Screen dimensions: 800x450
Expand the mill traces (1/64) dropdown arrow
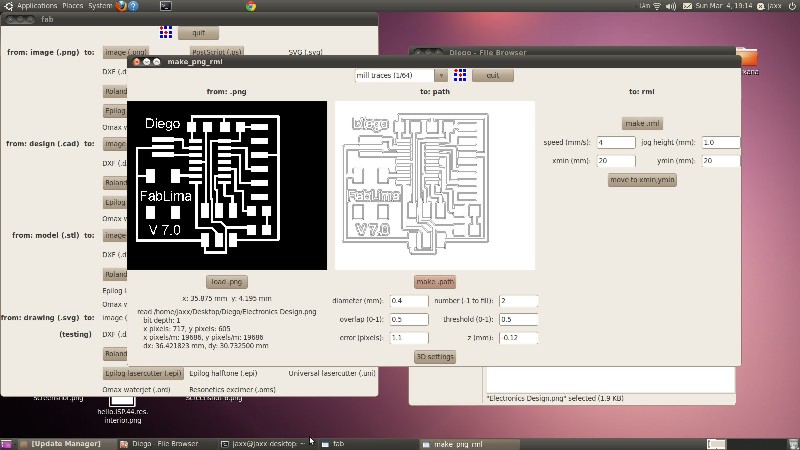click(441, 76)
